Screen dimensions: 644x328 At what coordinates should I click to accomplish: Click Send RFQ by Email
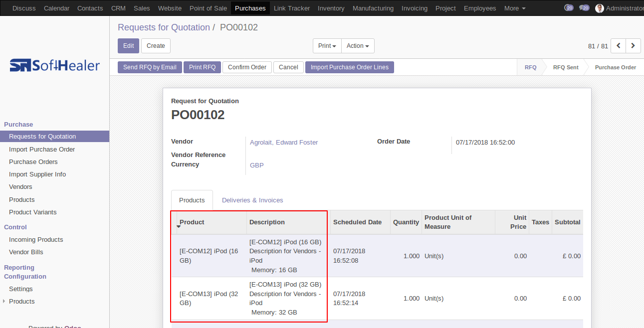[x=150, y=67]
